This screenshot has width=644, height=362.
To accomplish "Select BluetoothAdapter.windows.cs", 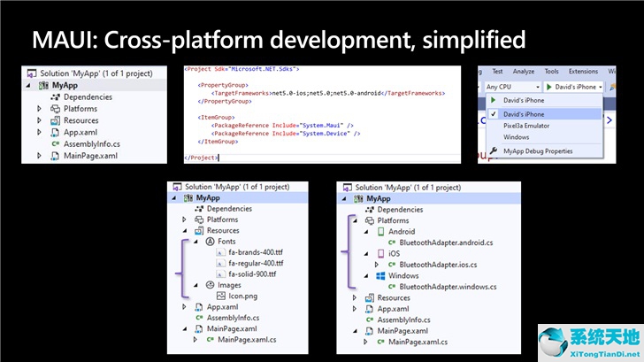I will pos(448,287).
